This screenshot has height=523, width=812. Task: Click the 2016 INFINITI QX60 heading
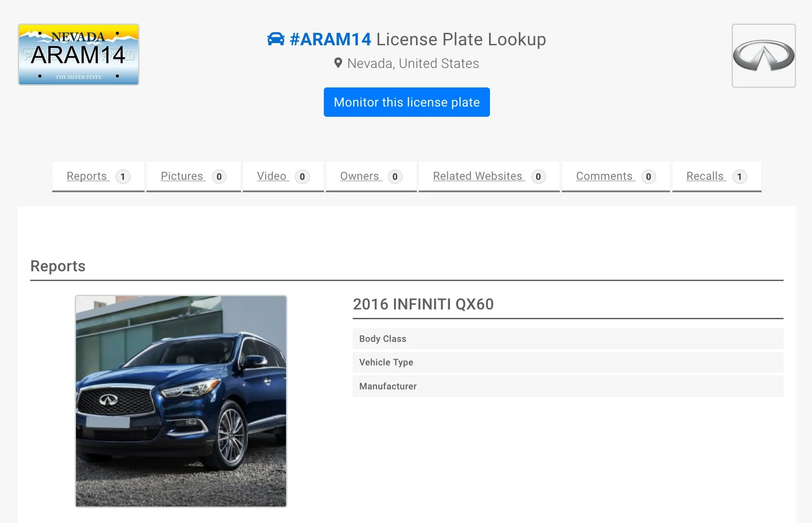click(423, 305)
